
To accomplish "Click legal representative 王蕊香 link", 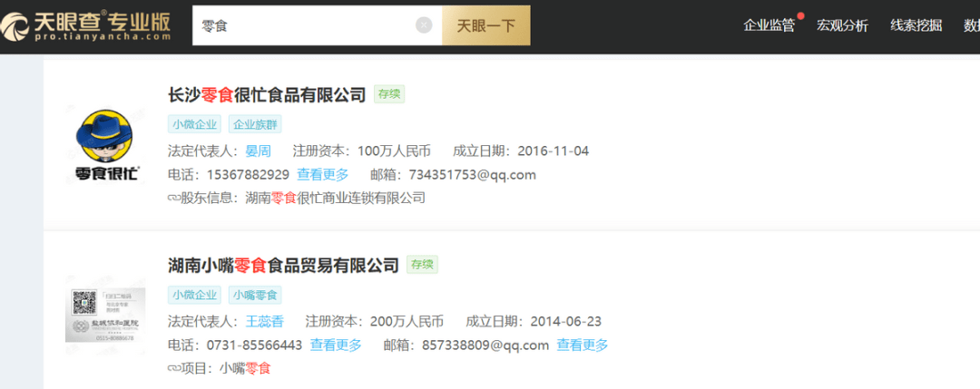I will (264, 322).
